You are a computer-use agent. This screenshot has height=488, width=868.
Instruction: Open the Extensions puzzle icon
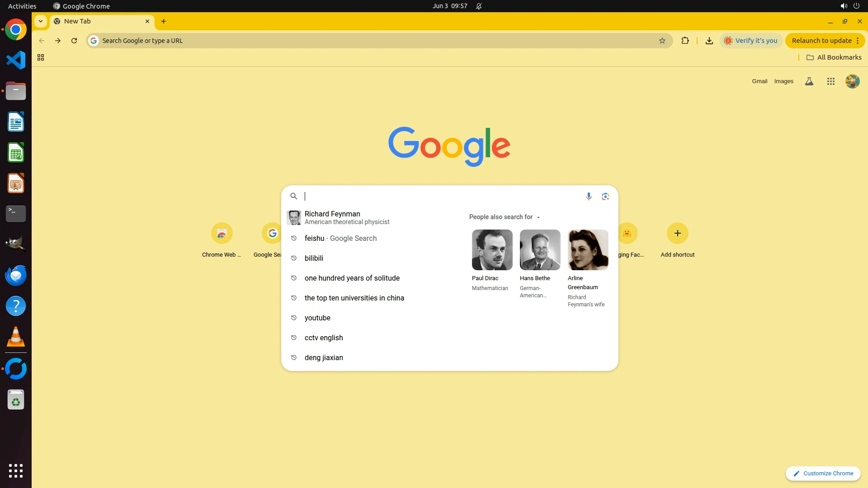(x=685, y=41)
